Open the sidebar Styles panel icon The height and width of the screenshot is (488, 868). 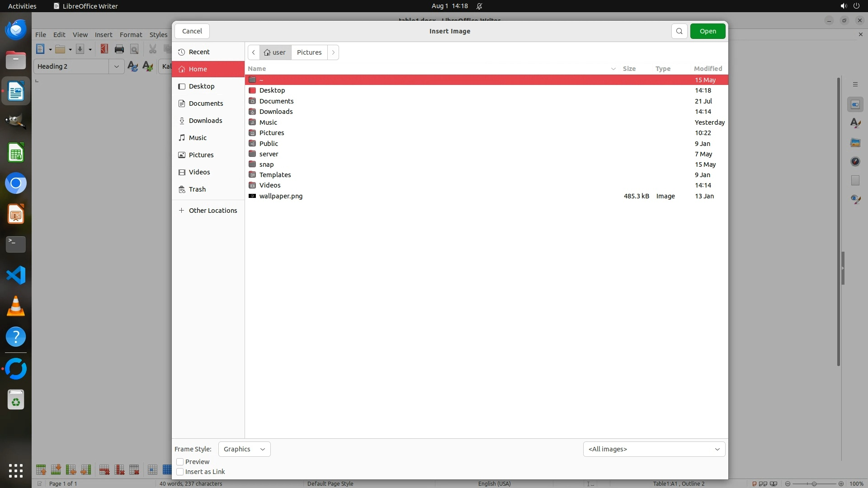[855, 123]
